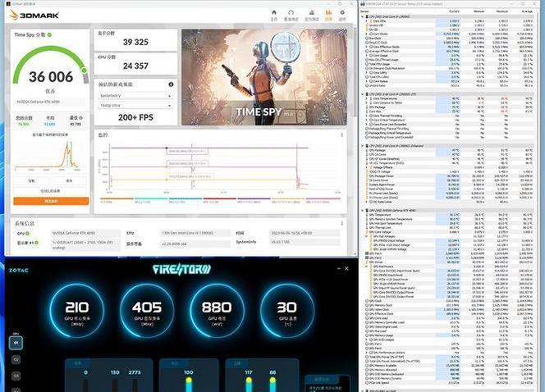Open the 3DMark Results chart icon
545x392 pixels.
[x=328, y=13]
